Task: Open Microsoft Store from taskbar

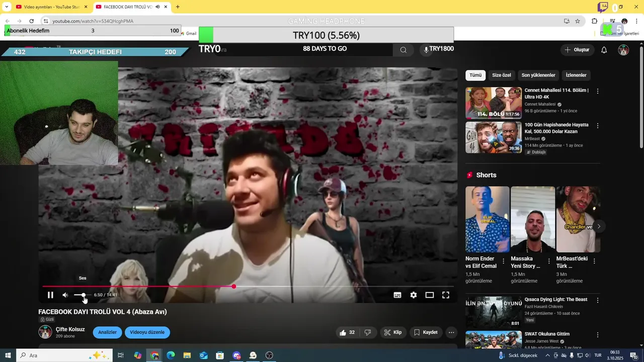Action: pos(220,355)
